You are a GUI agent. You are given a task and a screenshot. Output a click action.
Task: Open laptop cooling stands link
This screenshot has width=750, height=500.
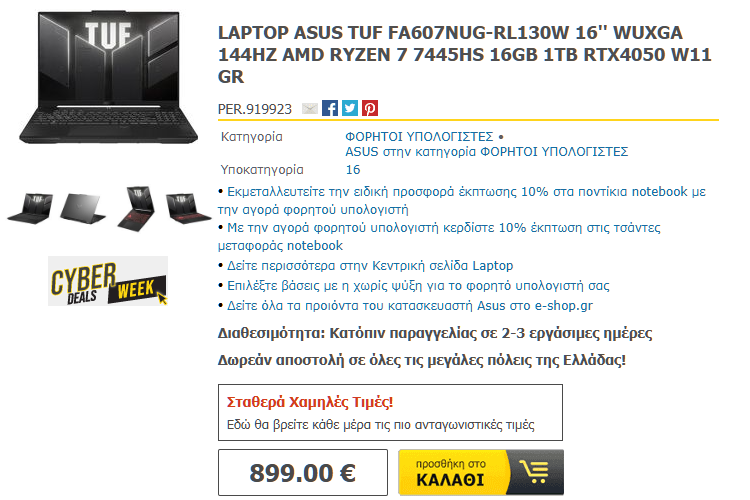[x=418, y=286]
